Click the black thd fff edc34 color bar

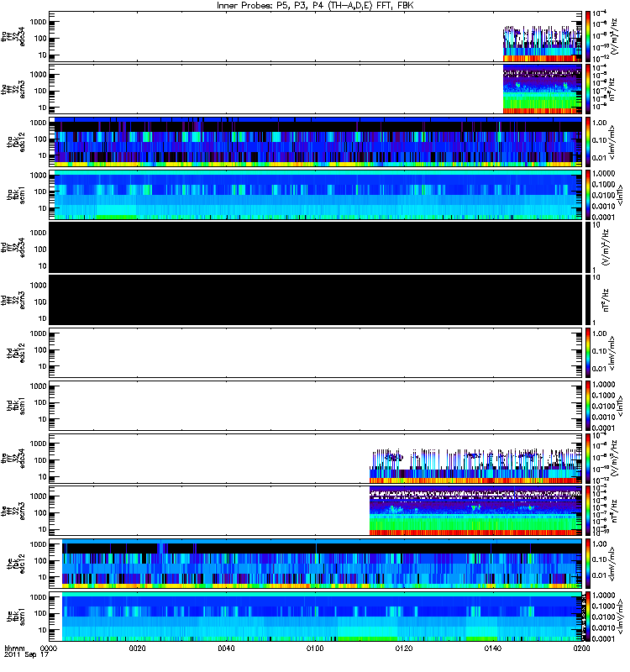587,247
